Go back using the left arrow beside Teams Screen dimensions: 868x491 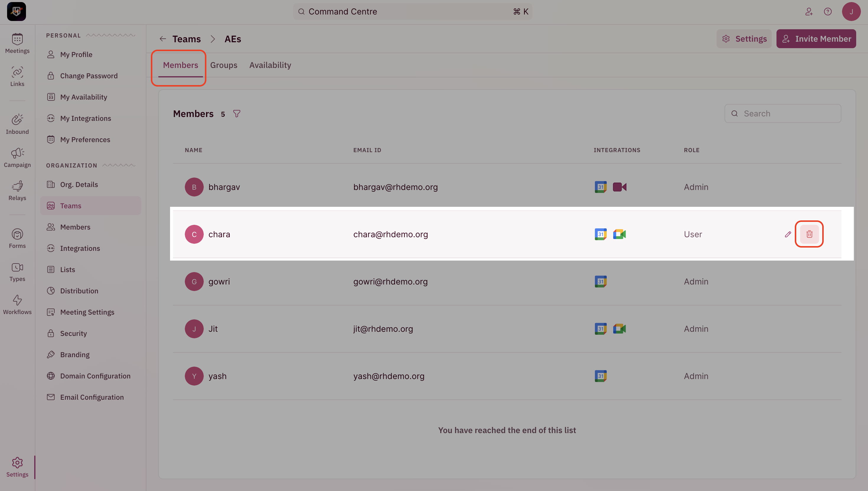click(163, 39)
